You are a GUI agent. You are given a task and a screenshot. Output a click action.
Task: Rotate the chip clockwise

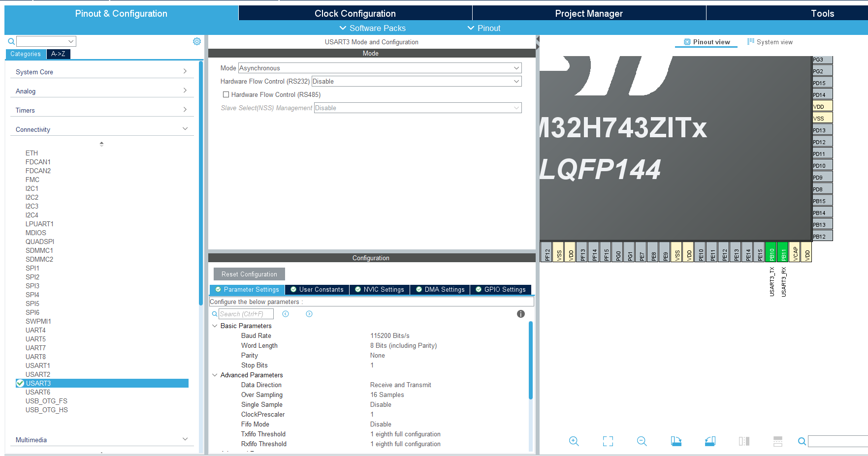click(x=676, y=441)
